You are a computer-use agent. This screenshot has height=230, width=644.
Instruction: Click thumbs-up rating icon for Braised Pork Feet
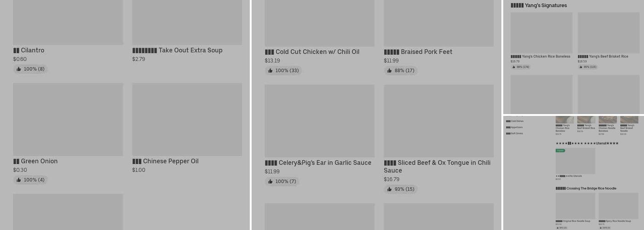pyautogui.click(x=390, y=70)
